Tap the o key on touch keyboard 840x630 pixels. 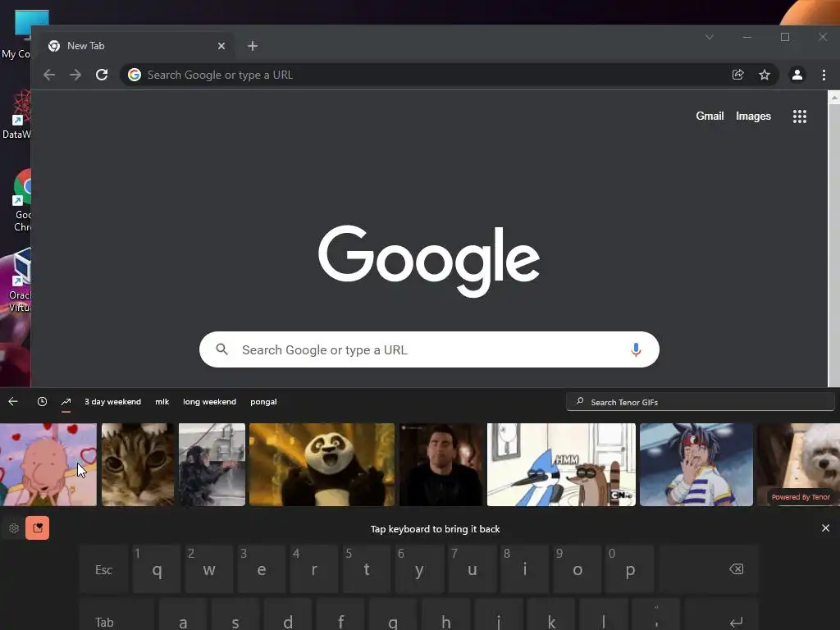click(x=577, y=569)
